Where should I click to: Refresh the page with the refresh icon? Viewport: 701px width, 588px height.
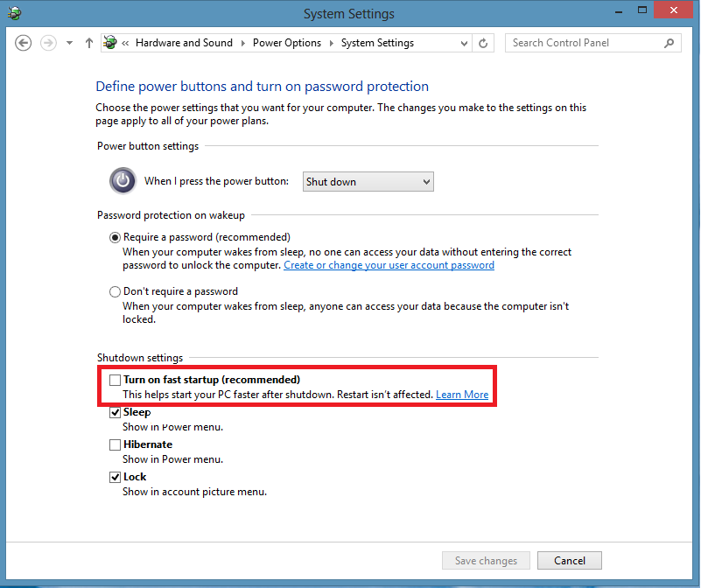point(483,42)
